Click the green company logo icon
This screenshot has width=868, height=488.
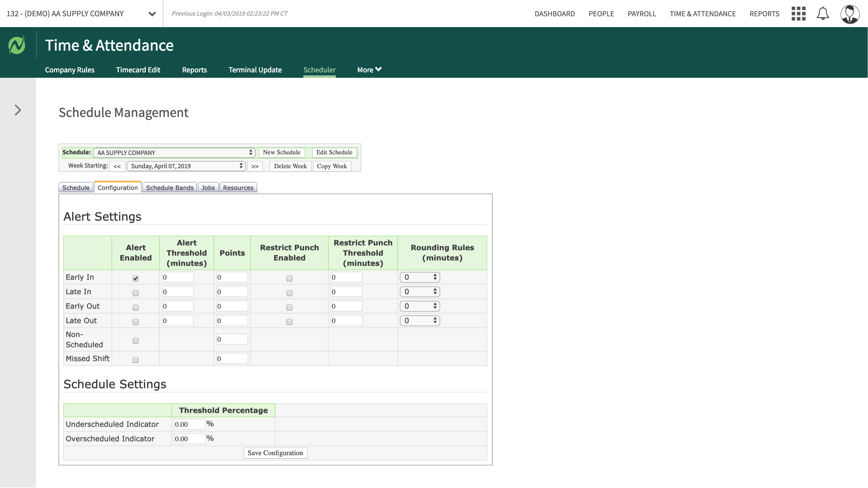click(17, 45)
